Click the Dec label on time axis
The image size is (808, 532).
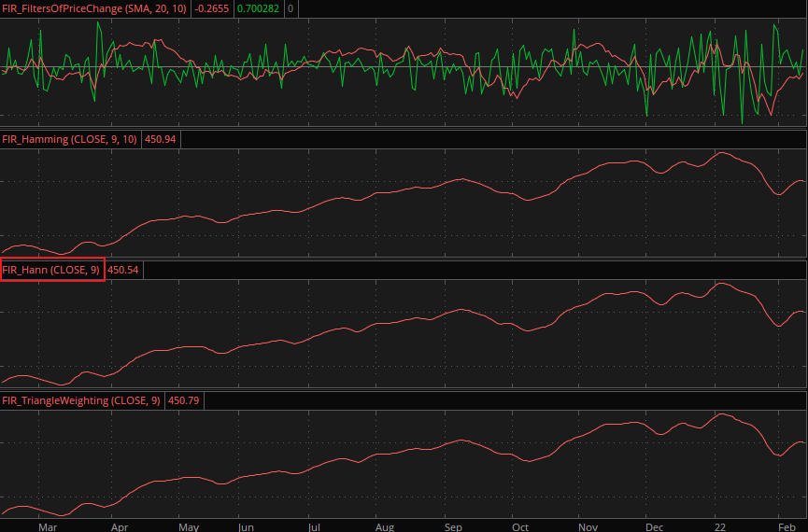pyautogui.click(x=655, y=525)
